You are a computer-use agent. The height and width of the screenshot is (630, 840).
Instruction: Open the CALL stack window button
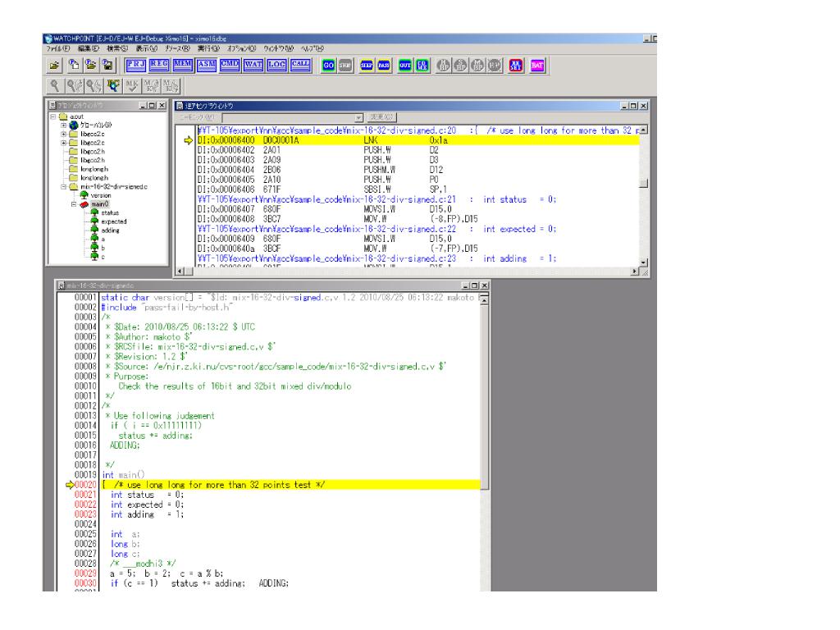point(300,65)
